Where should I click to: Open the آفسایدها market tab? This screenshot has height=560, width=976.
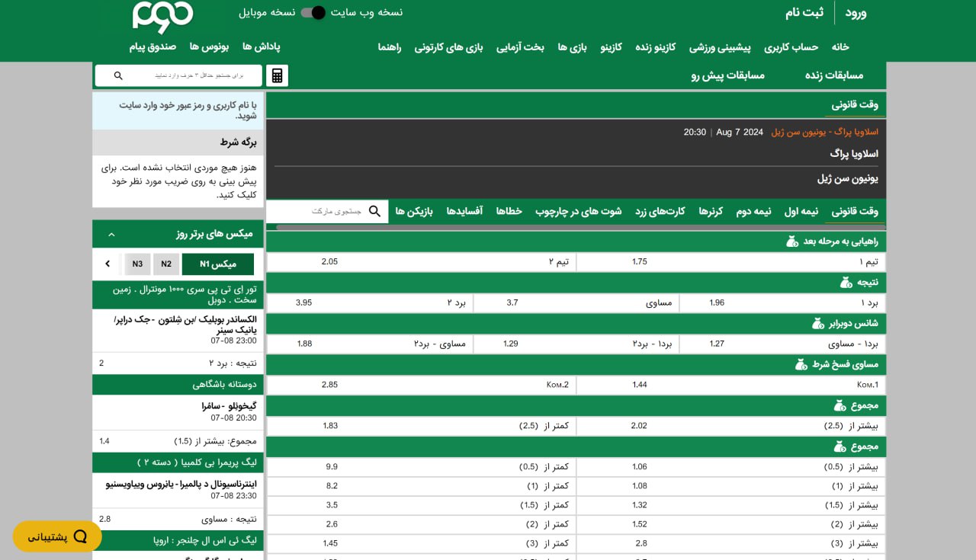[x=464, y=211]
